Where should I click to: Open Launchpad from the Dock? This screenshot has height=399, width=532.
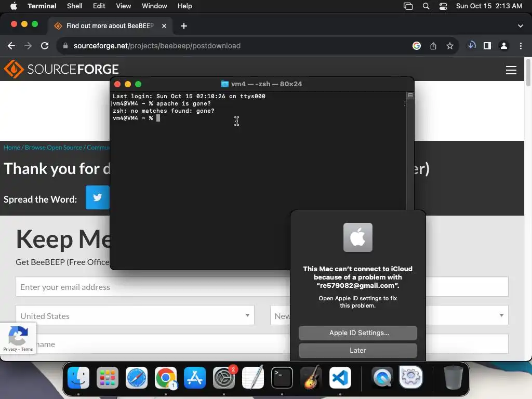coord(107,378)
